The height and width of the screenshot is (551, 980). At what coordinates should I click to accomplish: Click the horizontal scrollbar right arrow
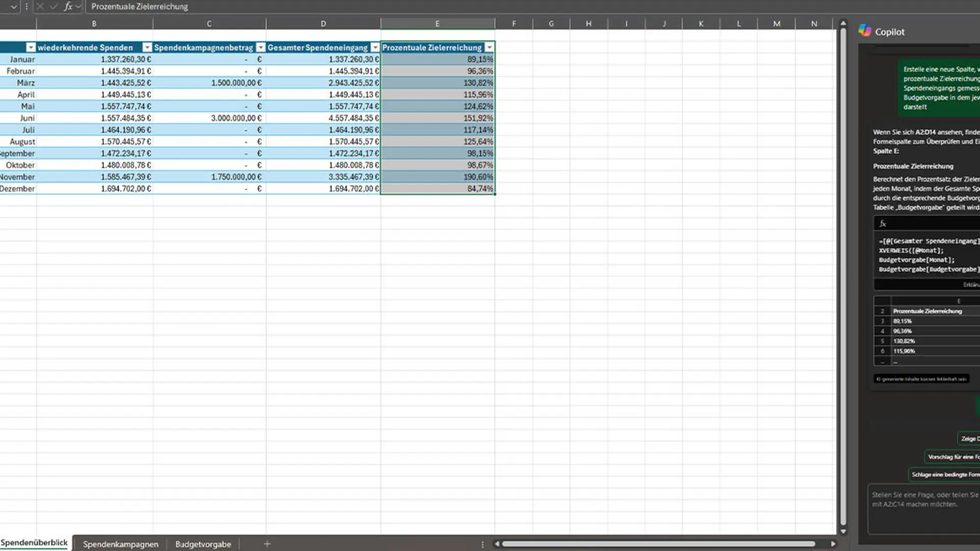[833, 544]
